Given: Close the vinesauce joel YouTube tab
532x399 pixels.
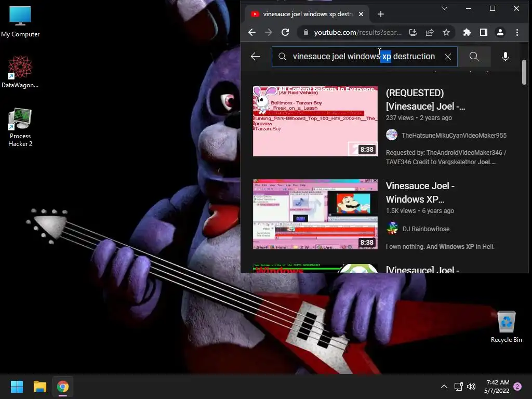Looking at the screenshot, I should [x=361, y=14].
